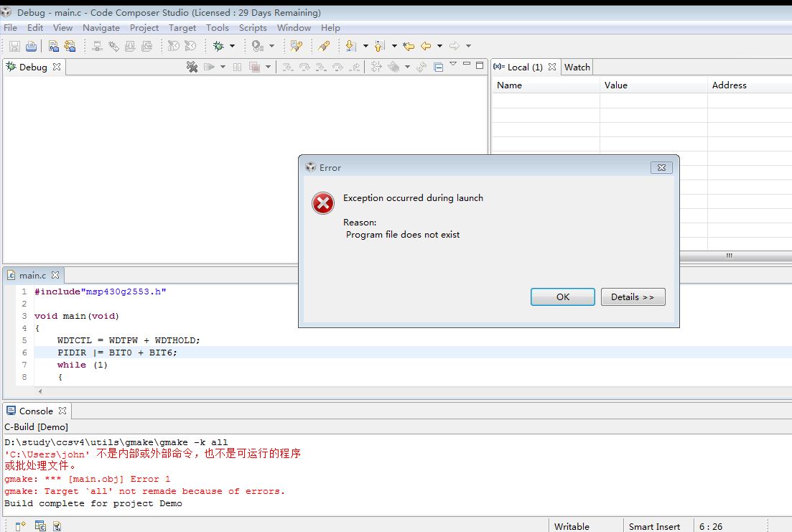
Task: Select the Console tab
Action: coord(36,411)
